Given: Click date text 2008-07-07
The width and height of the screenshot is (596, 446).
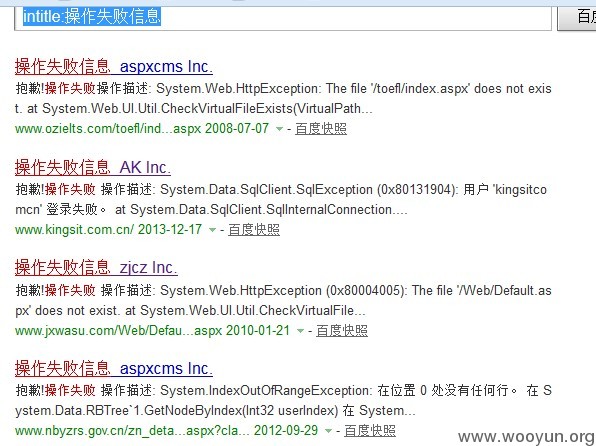Looking at the screenshot, I should [237, 129].
